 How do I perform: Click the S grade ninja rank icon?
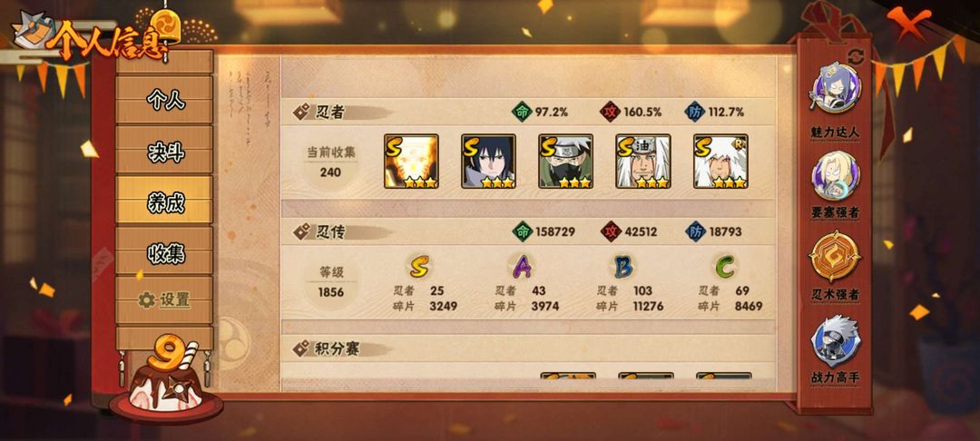pos(418,268)
